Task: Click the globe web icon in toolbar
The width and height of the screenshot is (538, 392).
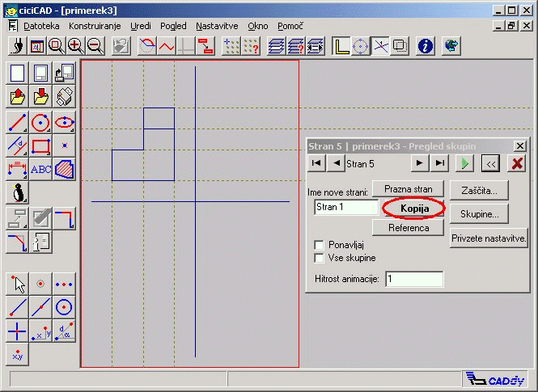Action: [451, 46]
